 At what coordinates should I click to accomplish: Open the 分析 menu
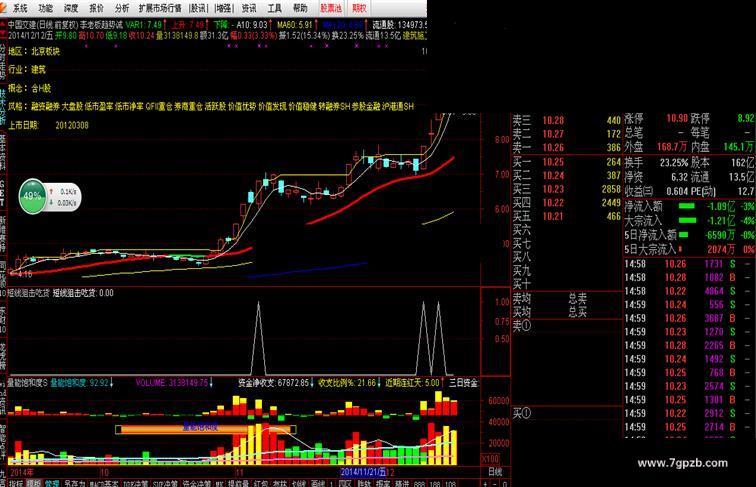pos(122,8)
